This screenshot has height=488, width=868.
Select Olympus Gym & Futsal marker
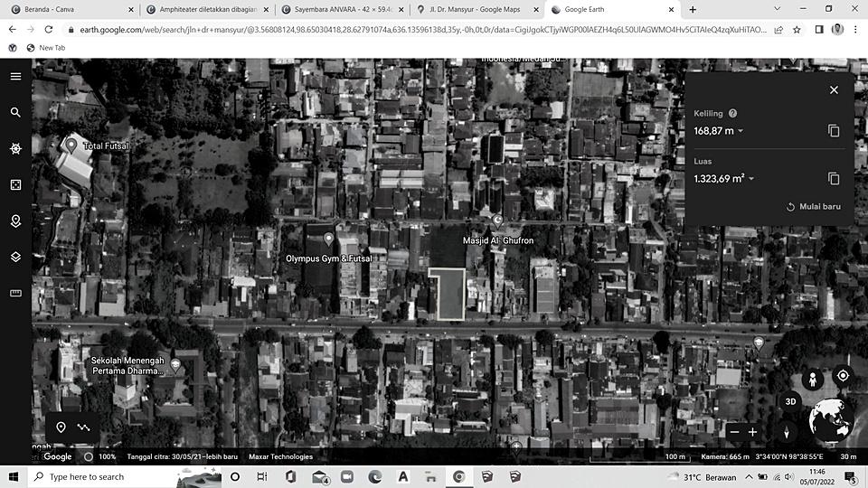[328, 239]
